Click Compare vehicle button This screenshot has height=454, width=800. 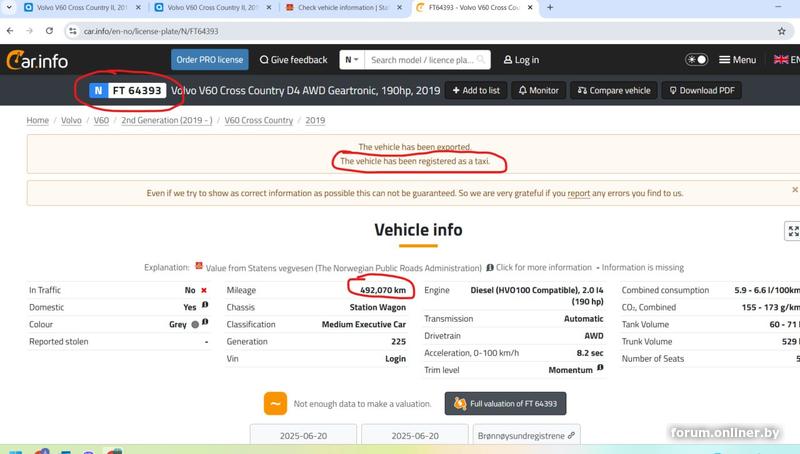coord(614,90)
